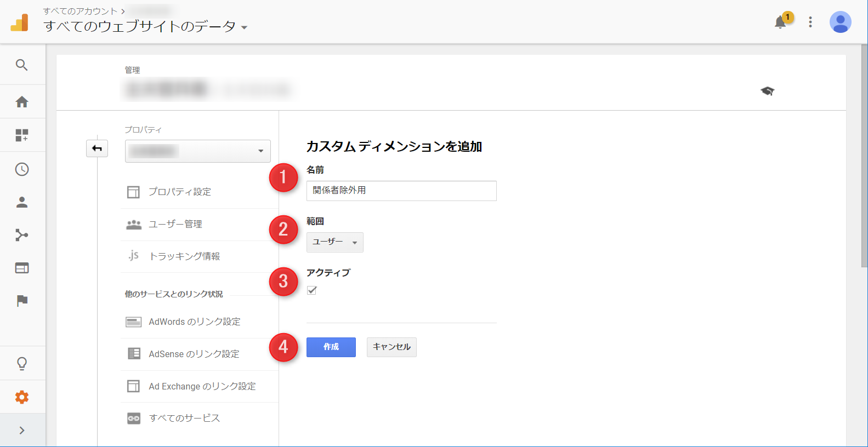Select AdWords のリンク設定 menu item
868x447 pixels.
point(194,322)
